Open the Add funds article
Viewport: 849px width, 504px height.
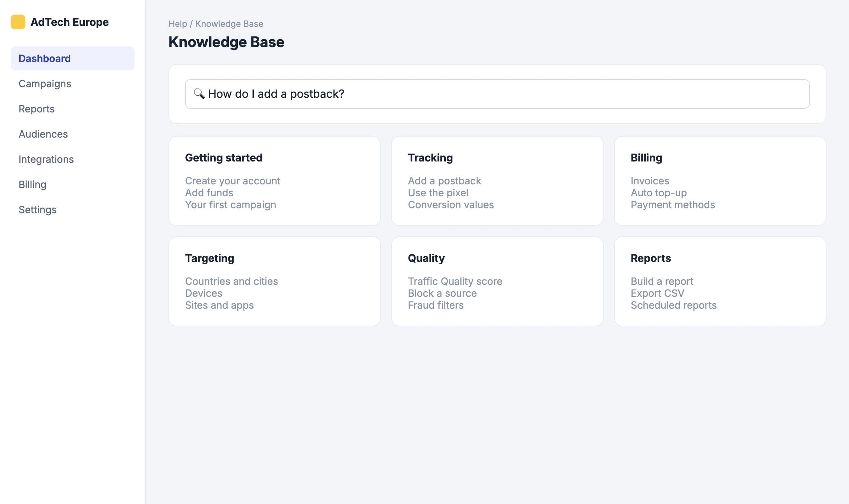coord(209,193)
